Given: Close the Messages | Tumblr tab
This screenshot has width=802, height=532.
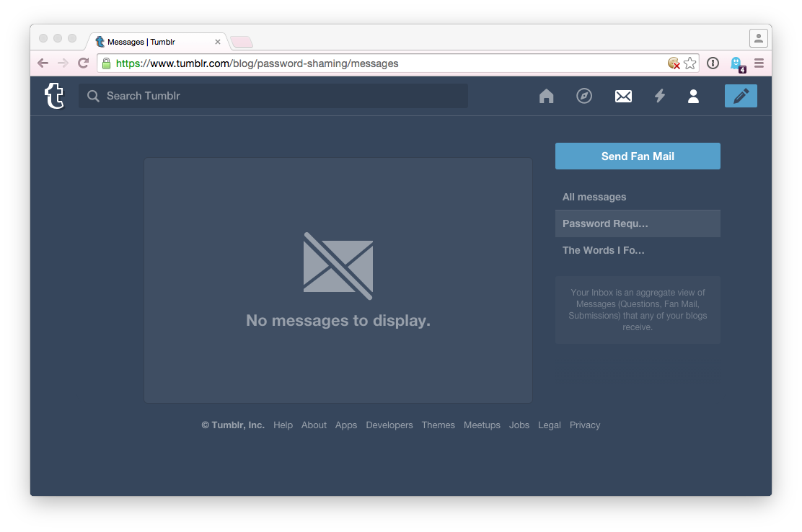Looking at the screenshot, I should click(218, 42).
